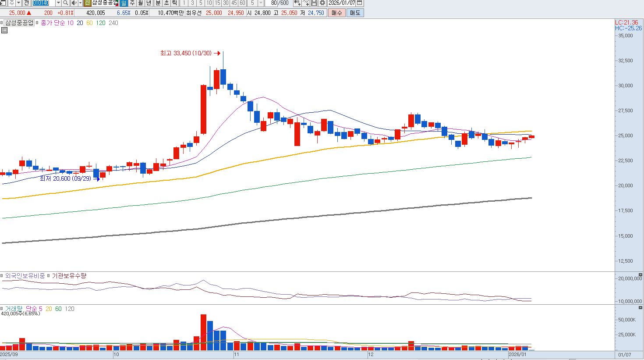Image resolution: width=644 pixels, height=360 pixels.
Task: Click the 60 moving average color label
Action: [x=89, y=23]
